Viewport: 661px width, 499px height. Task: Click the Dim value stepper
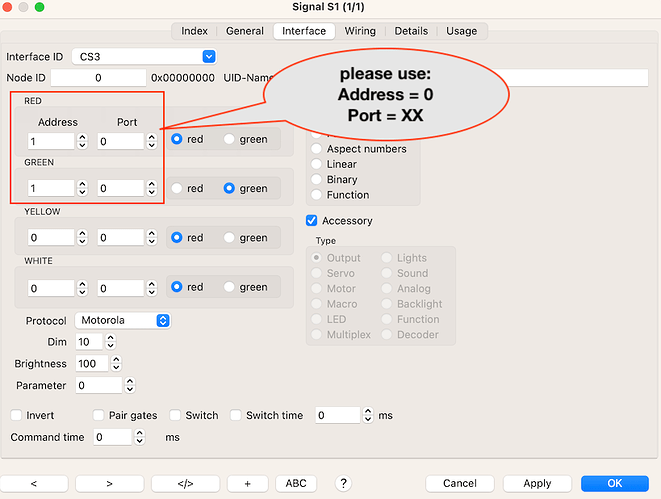click(x=120, y=342)
